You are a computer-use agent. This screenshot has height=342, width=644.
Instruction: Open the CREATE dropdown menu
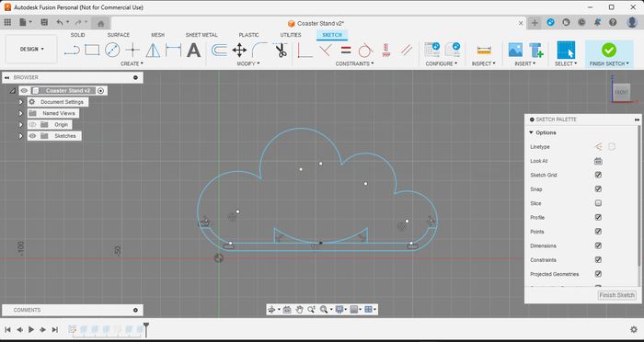(132, 63)
